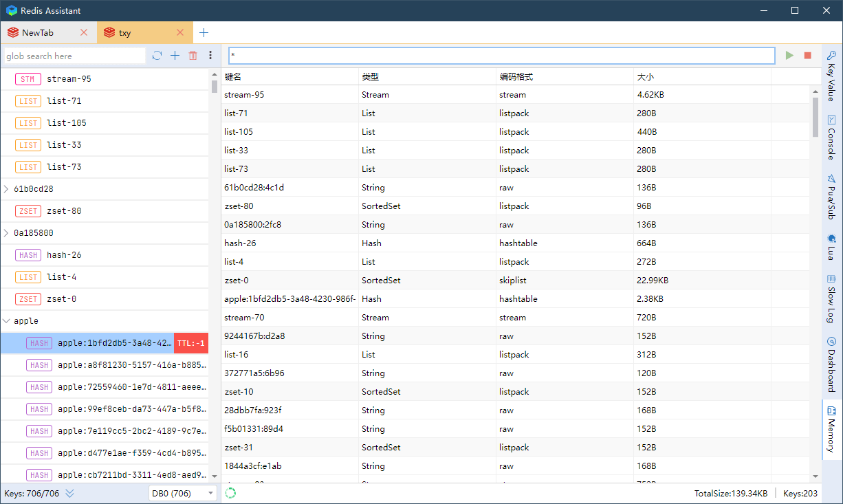
Task: Click the memory filter pattern input field
Action: click(501, 55)
